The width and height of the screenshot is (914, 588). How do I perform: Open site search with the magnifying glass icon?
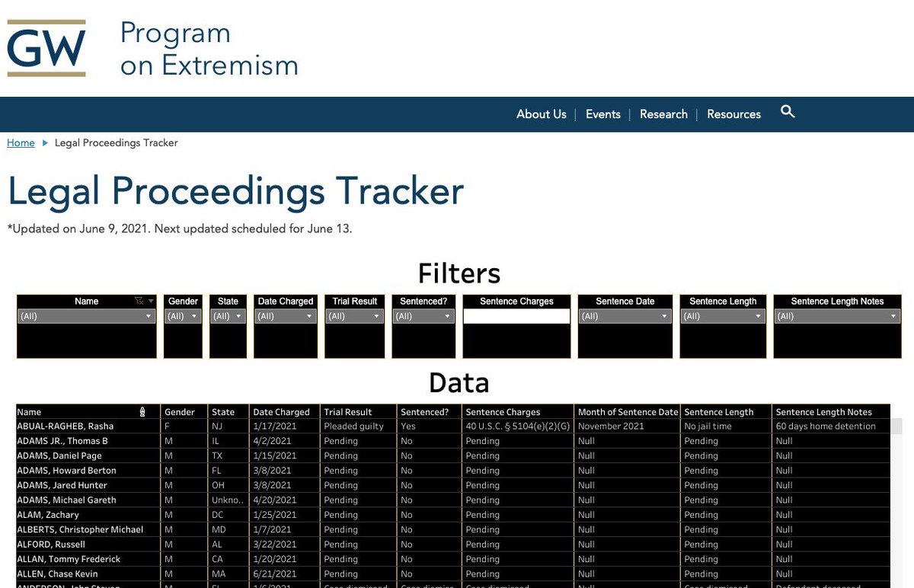pos(788,111)
